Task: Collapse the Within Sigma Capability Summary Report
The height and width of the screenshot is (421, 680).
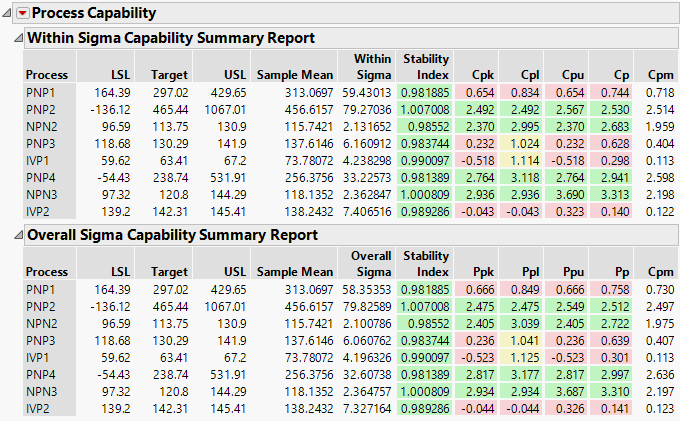Action: (16, 38)
